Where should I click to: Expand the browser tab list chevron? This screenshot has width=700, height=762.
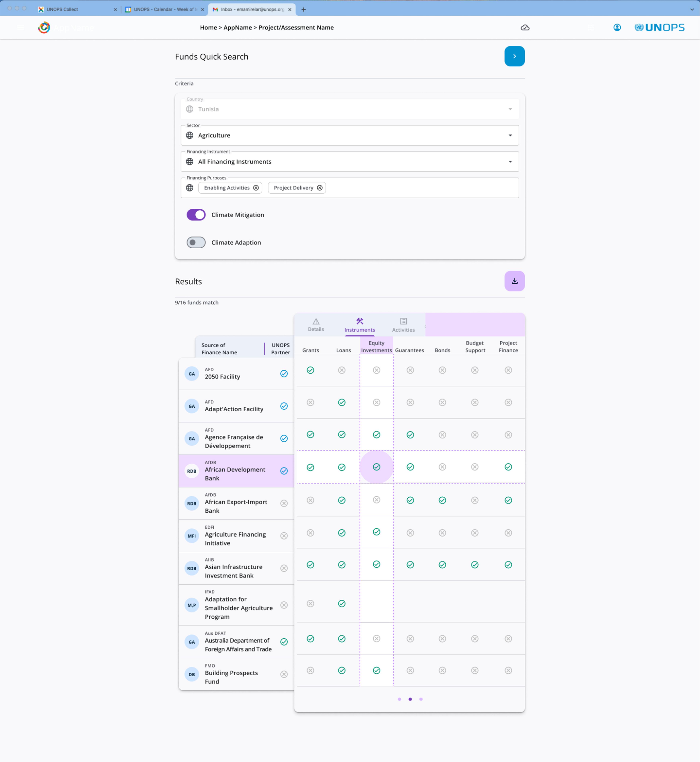click(692, 9)
